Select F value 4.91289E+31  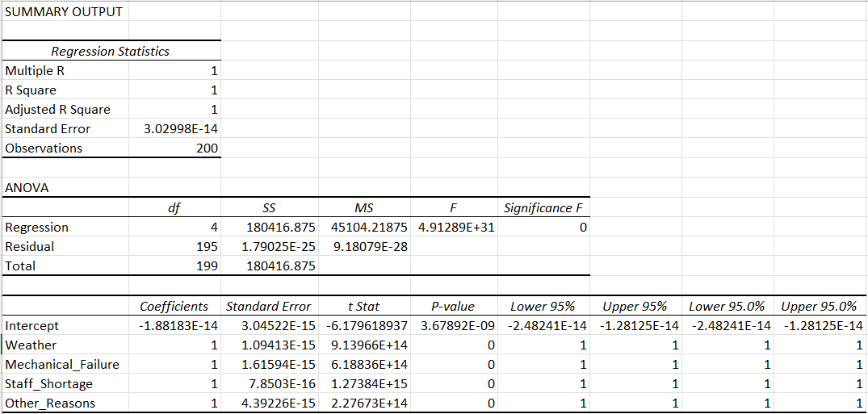pyautogui.click(x=454, y=228)
